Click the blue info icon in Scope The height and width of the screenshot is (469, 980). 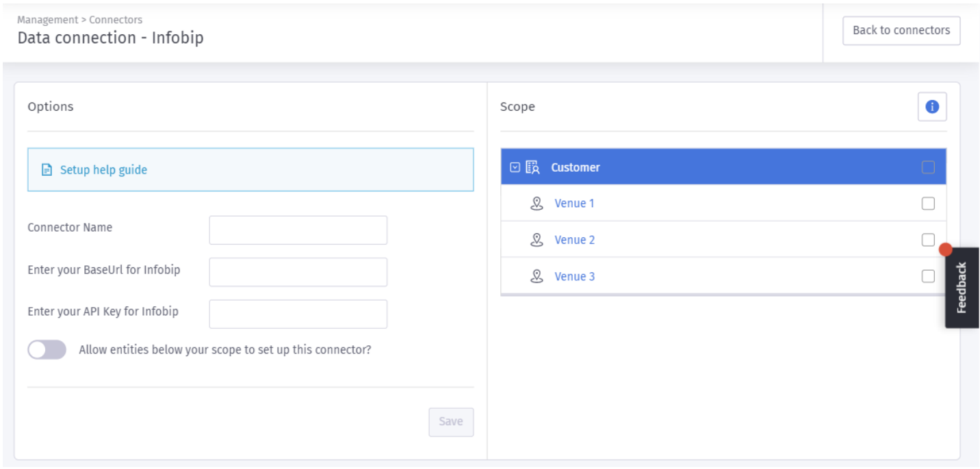coord(931,107)
